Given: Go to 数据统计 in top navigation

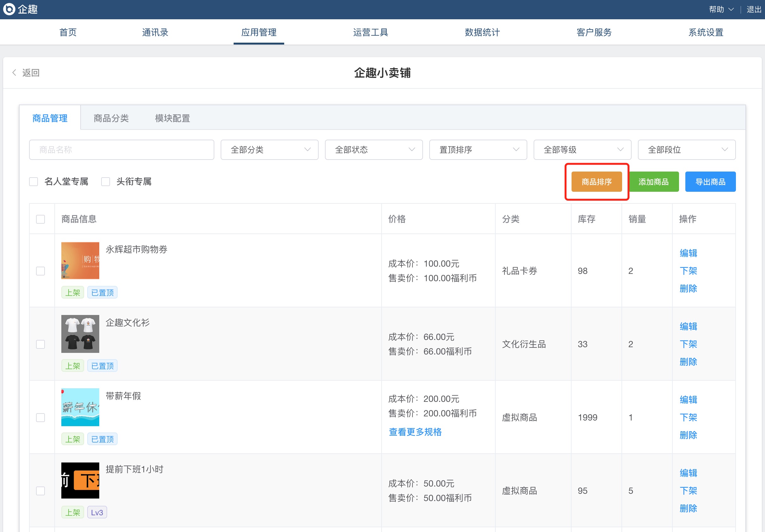Looking at the screenshot, I should click(482, 32).
